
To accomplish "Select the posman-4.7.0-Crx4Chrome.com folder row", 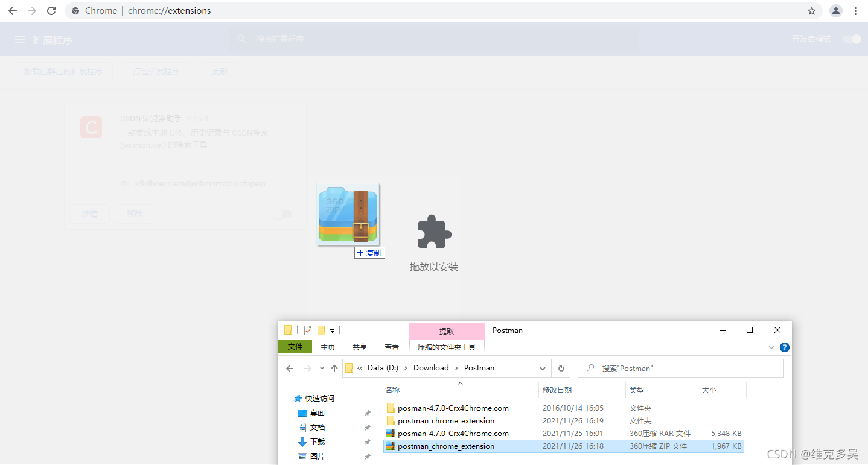I will (x=563, y=408).
